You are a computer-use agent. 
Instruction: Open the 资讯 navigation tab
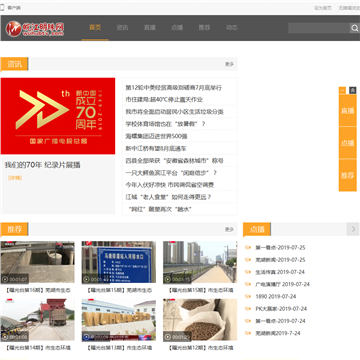coord(122,28)
